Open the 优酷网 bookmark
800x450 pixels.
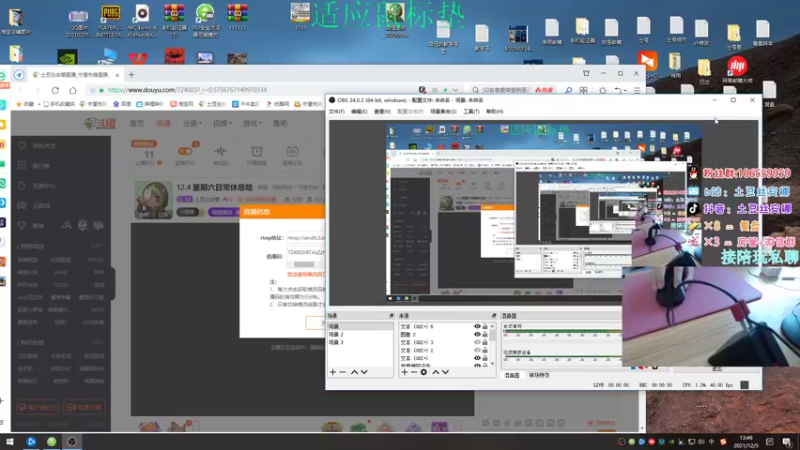tap(277, 104)
